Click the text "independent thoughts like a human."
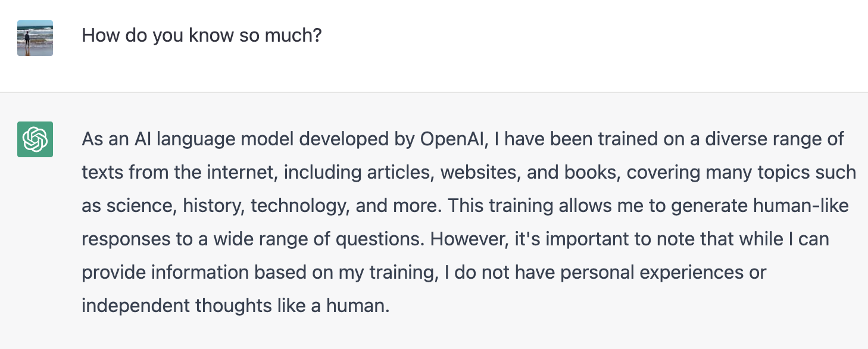 [x=236, y=307]
